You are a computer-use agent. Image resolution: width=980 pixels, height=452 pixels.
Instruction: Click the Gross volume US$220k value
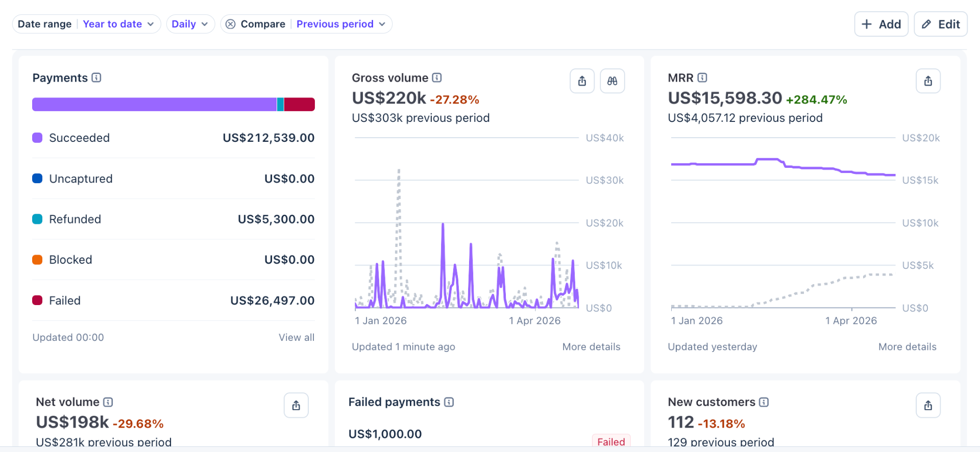(x=389, y=98)
